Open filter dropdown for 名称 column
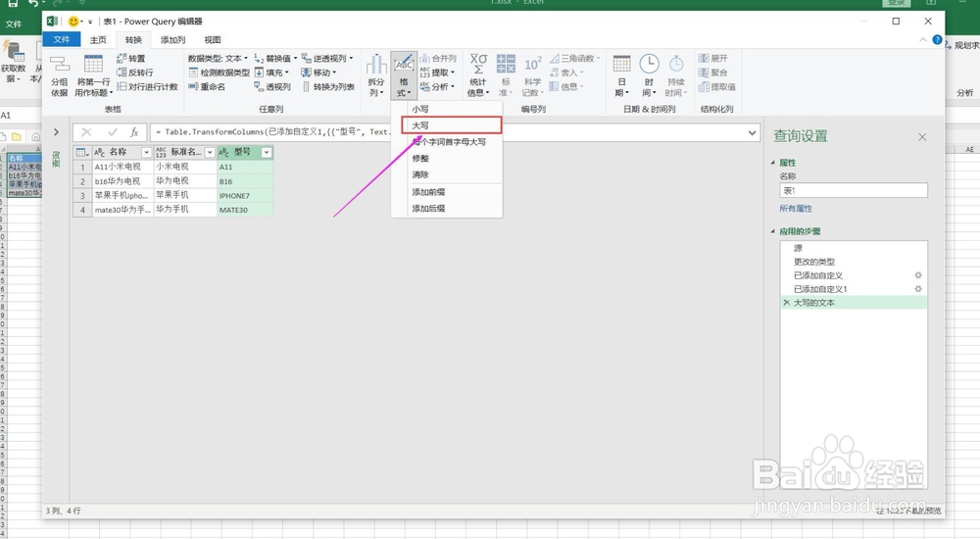This screenshot has height=539, width=980. pyautogui.click(x=146, y=153)
